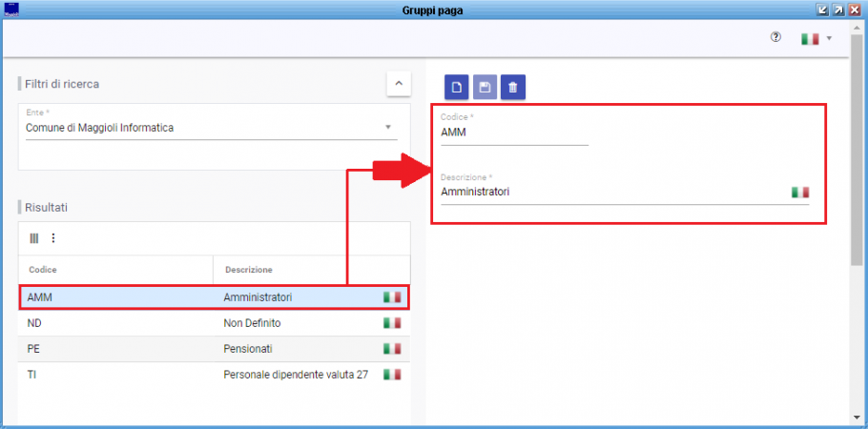
Task: Open the Ente dropdown selector
Action: coord(211,128)
